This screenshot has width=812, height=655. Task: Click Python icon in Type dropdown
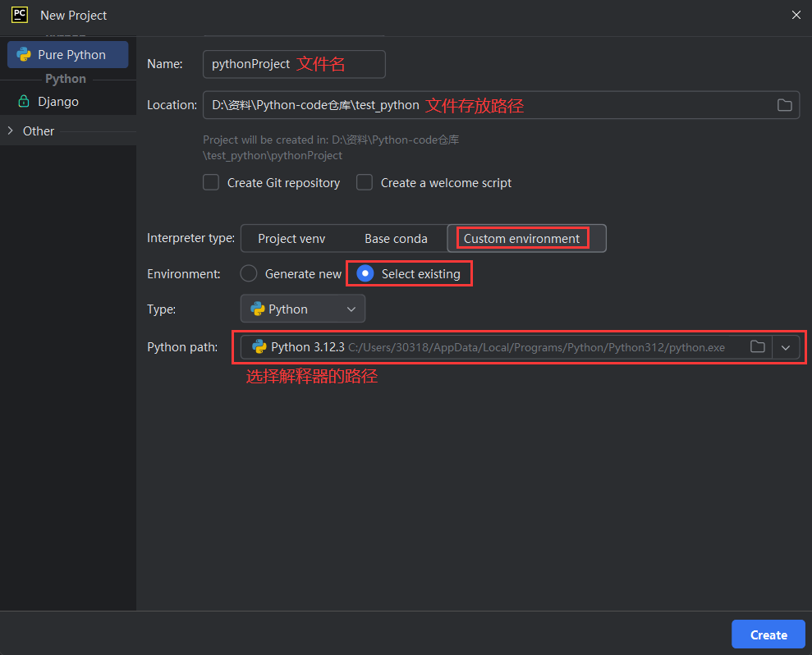click(x=258, y=309)
